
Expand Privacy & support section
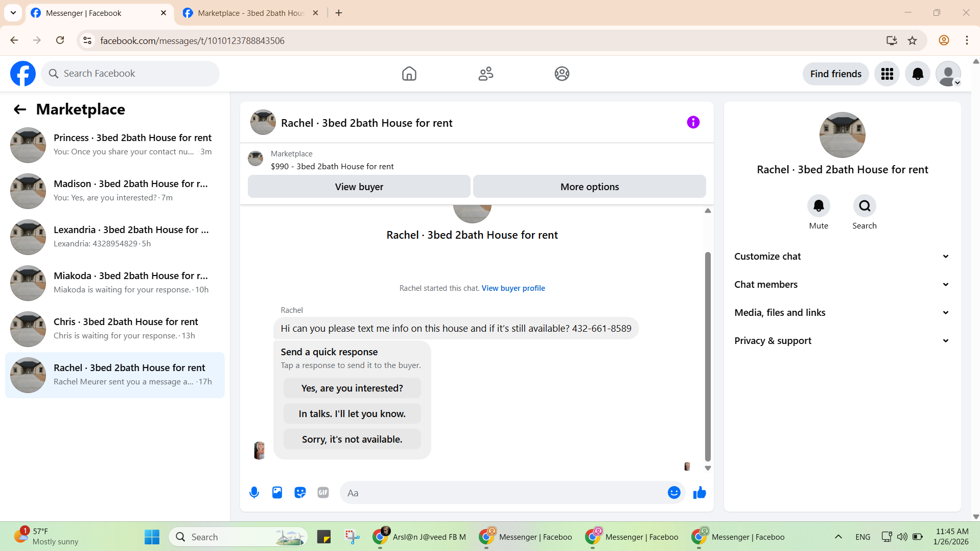click(842, 341)
